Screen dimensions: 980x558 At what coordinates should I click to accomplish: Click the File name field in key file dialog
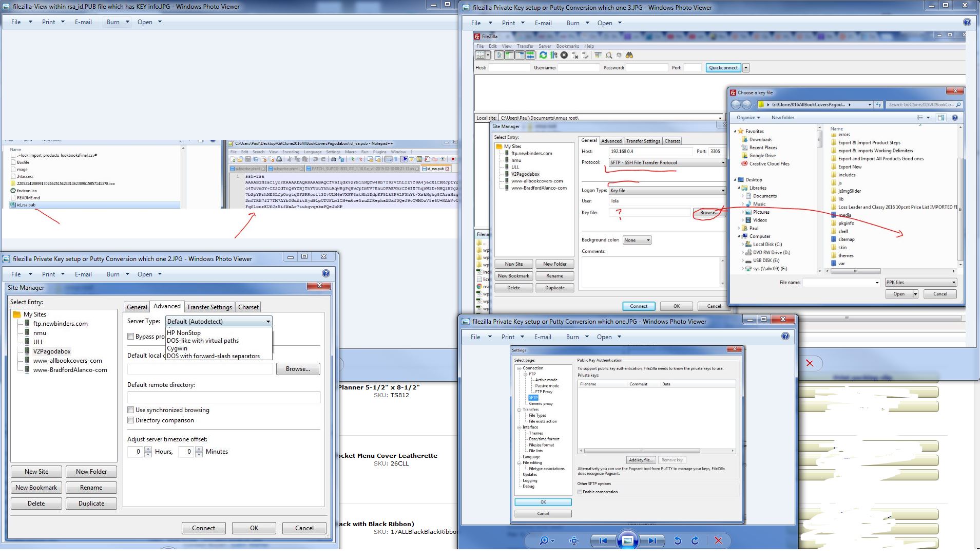[x=842, y=282]
